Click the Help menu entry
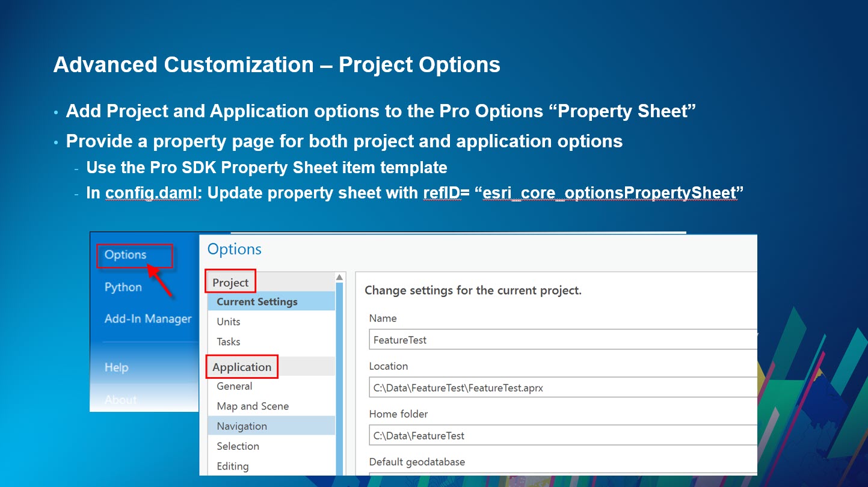868x487 pixels. 117,367
